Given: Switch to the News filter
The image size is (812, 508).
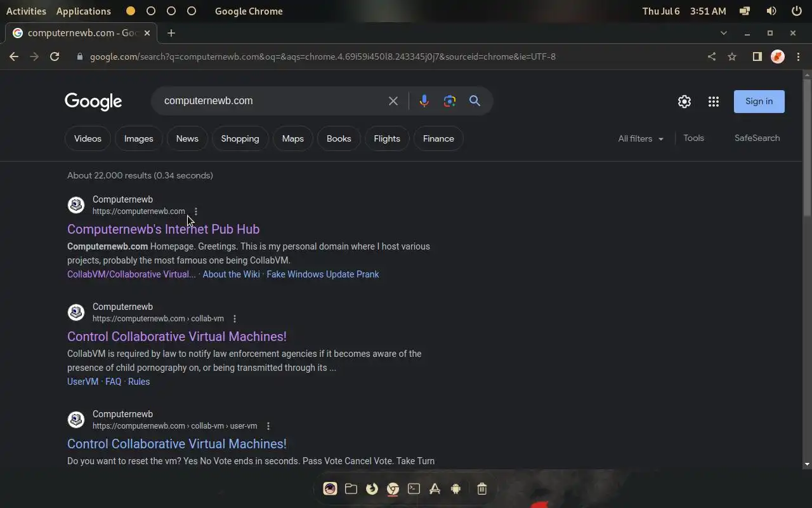Looking at the screenshot, I should [x=187, y=138].
